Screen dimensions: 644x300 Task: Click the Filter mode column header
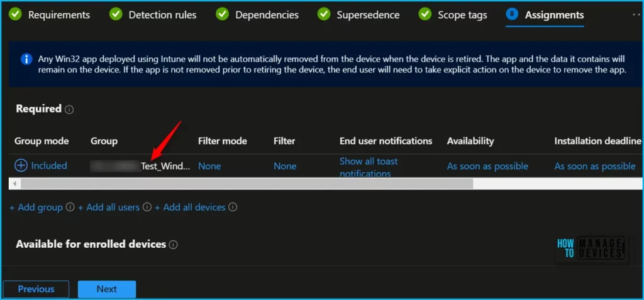(222, 141)
